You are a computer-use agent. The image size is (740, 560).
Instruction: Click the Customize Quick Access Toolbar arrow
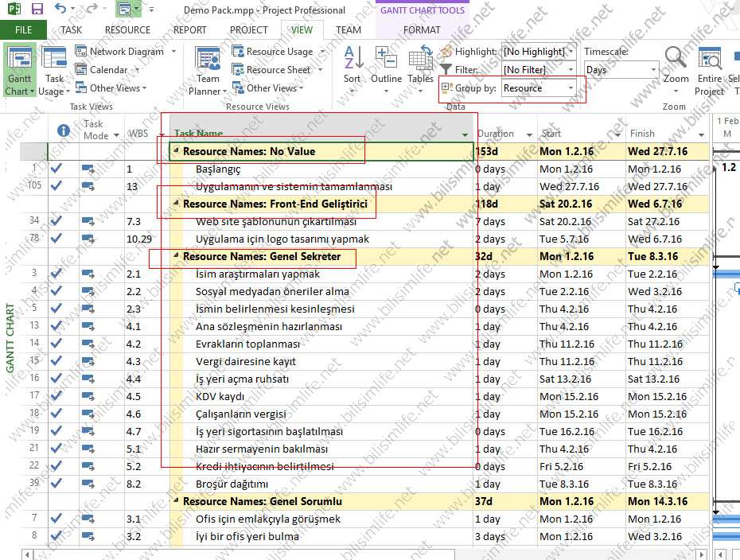(151, 9)
